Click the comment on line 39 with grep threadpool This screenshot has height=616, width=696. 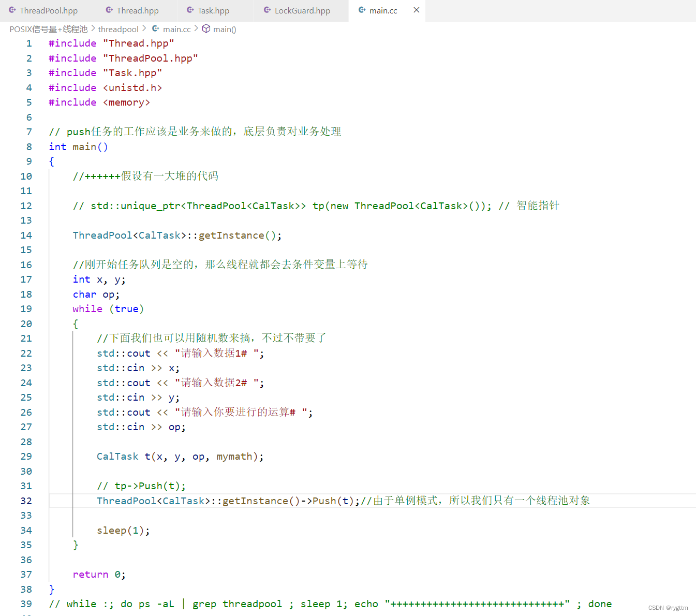(330, 604)
